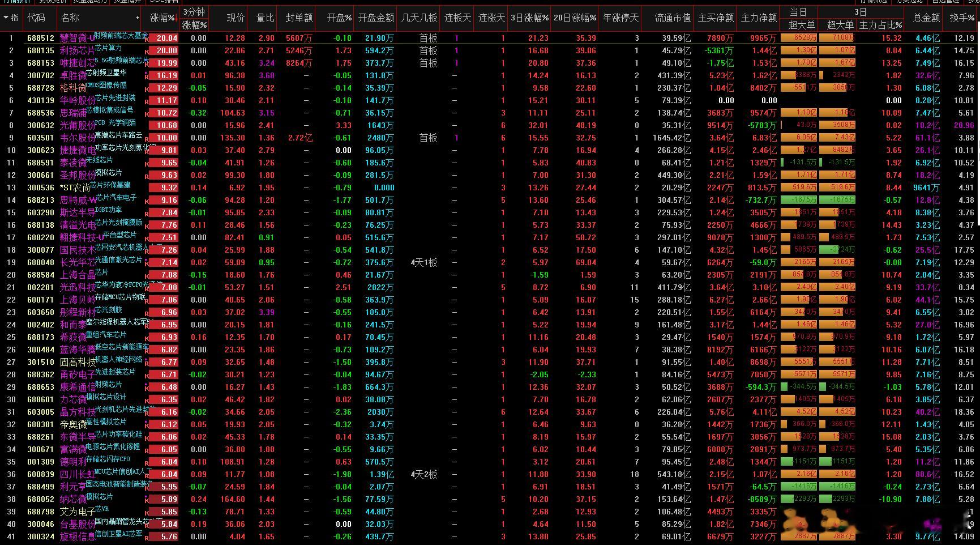Sort by 流通市值 column header

[673, 18]
